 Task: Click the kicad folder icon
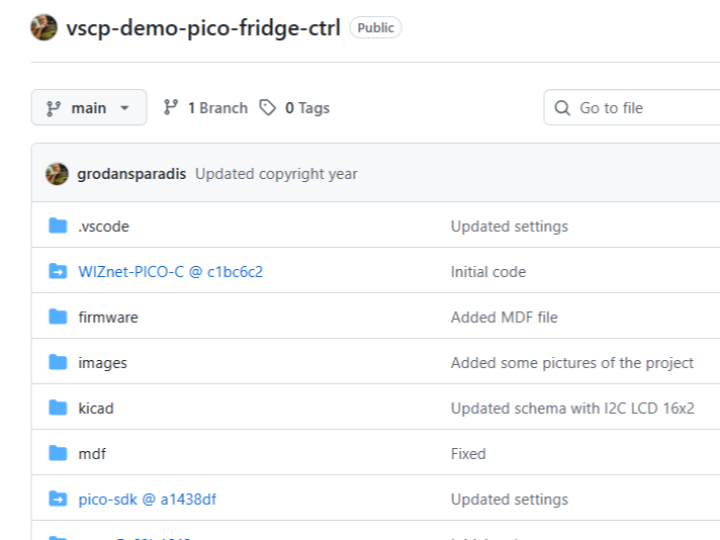(x=58, y=408)
